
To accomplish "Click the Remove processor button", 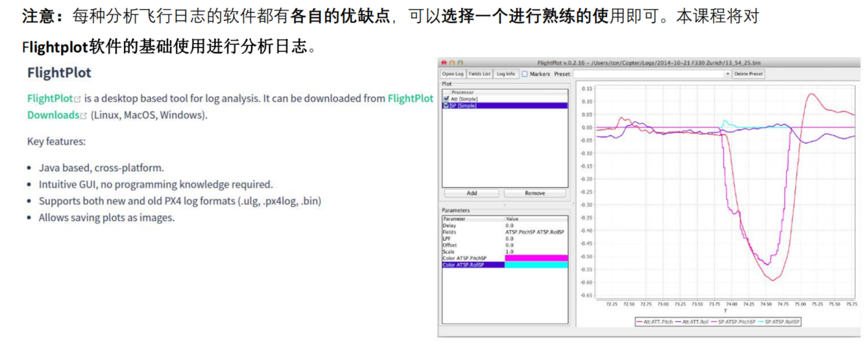I will [x=535, y=193].
